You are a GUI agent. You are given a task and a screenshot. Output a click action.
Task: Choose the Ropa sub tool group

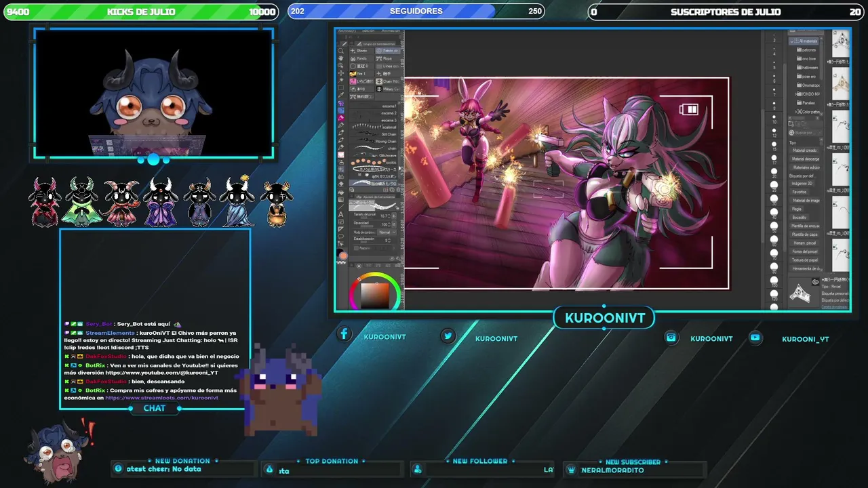388,58
